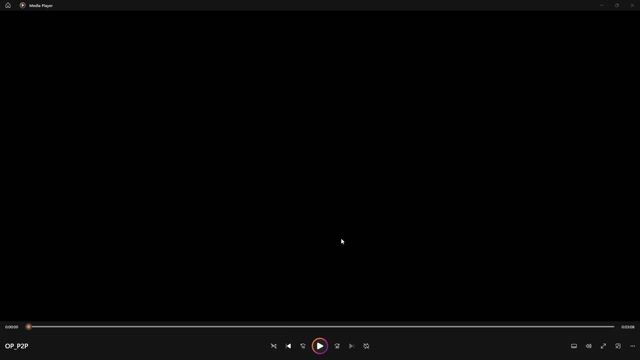
Task: Go to the previous track
Action: [288, 346]
